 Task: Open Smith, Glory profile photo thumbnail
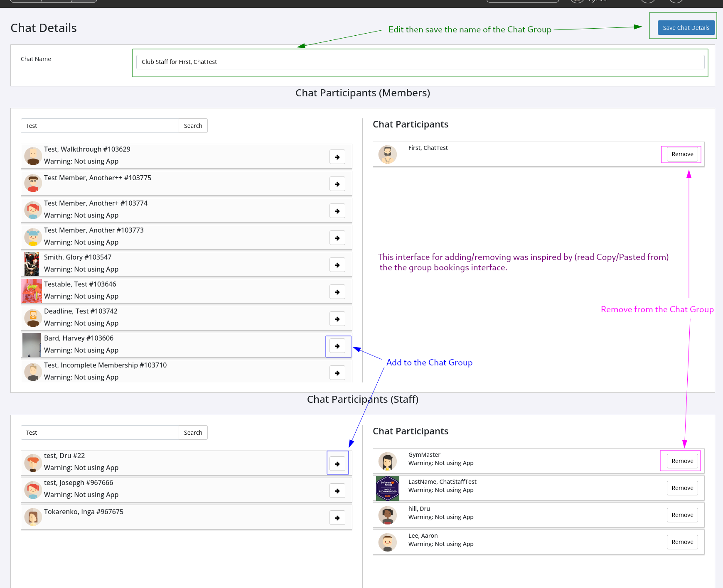click(x=32, y=264)
